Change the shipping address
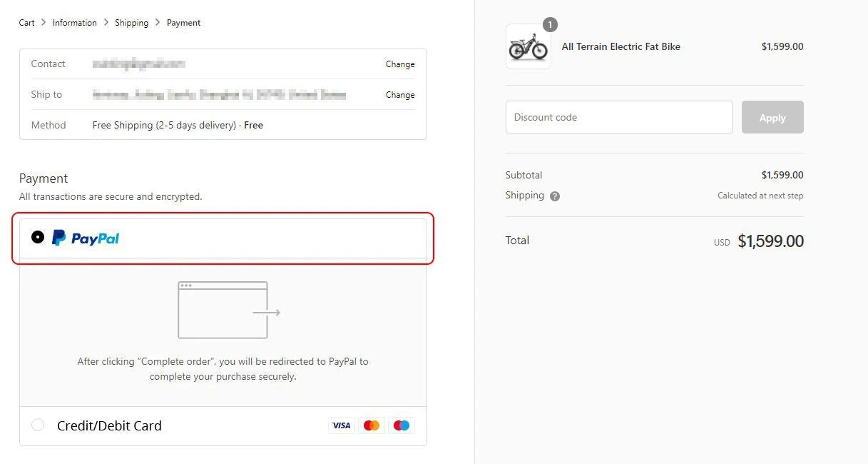 [399, 94]
